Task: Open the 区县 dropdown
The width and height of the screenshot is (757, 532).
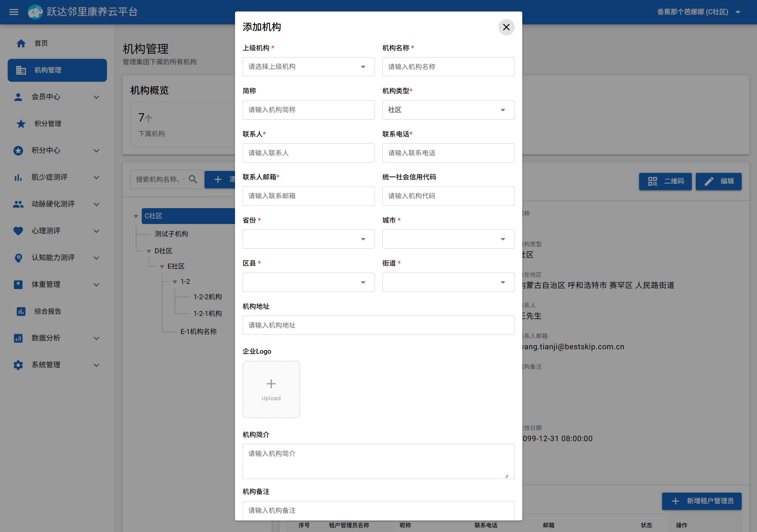Action: [x=308, y=283]
